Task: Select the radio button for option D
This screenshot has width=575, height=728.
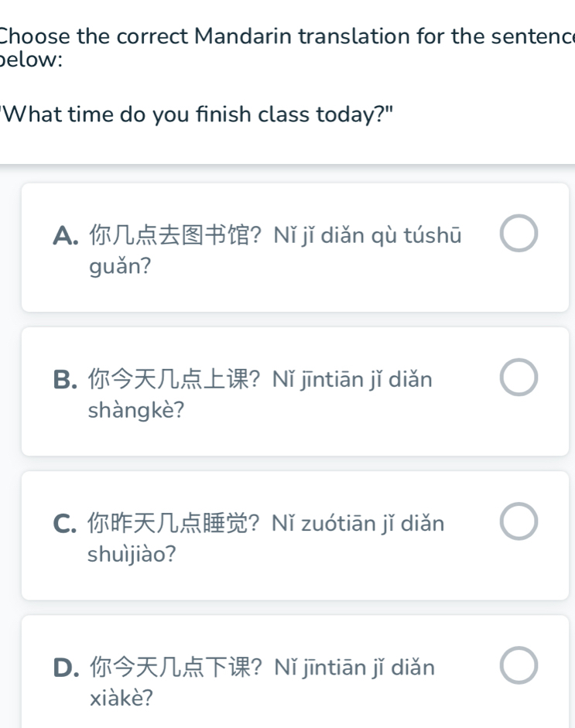Action: [518, 666]
